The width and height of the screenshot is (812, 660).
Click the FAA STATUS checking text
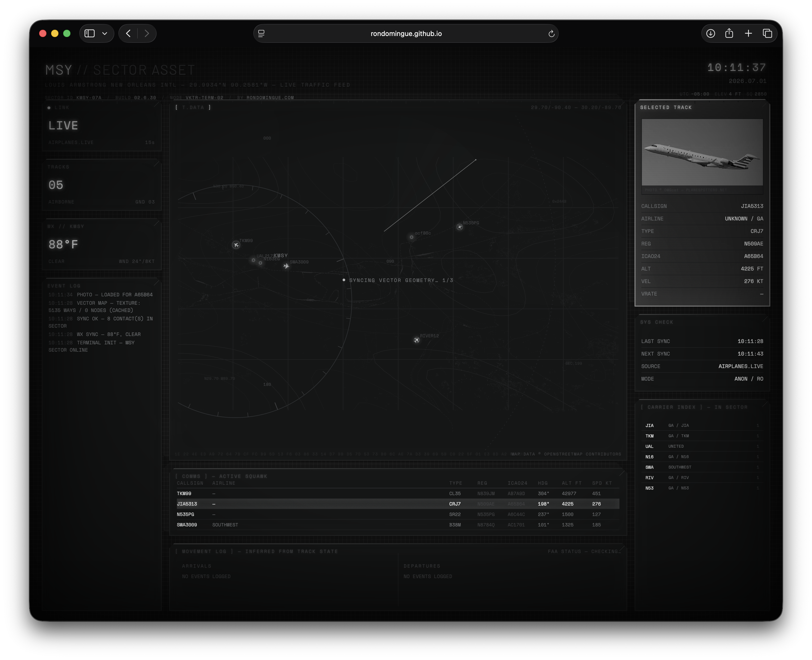(584, 551)
